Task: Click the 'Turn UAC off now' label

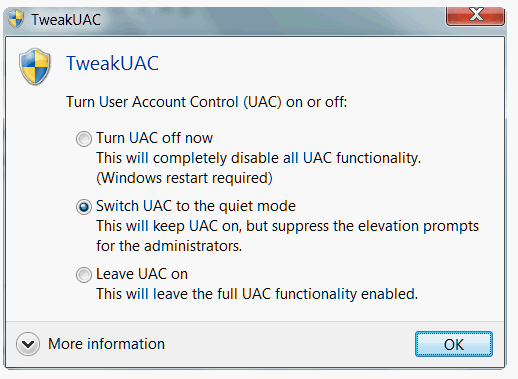Action: (154, 138)
